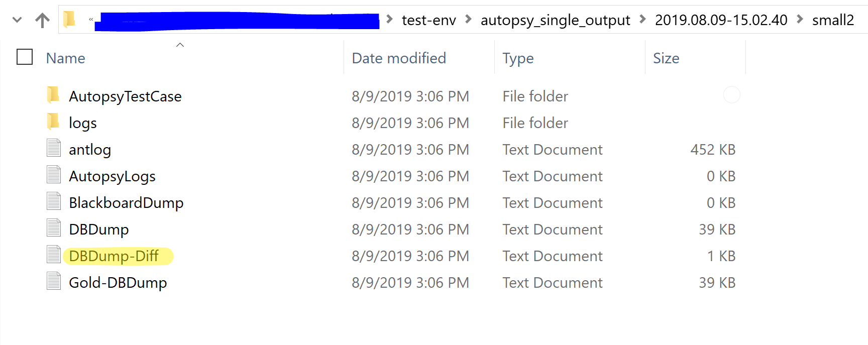Go to 2019.08.09-15.02.40 breadcrumb folder
Image resolution: width=868 pixels, height=345 pixels.
pyautogui.click(x=721, y=20)
